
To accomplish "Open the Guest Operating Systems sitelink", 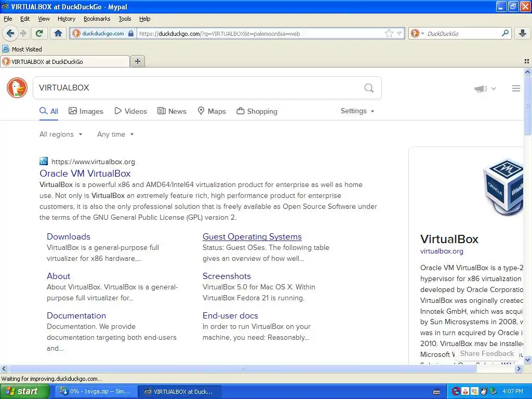I will point(252,236).
